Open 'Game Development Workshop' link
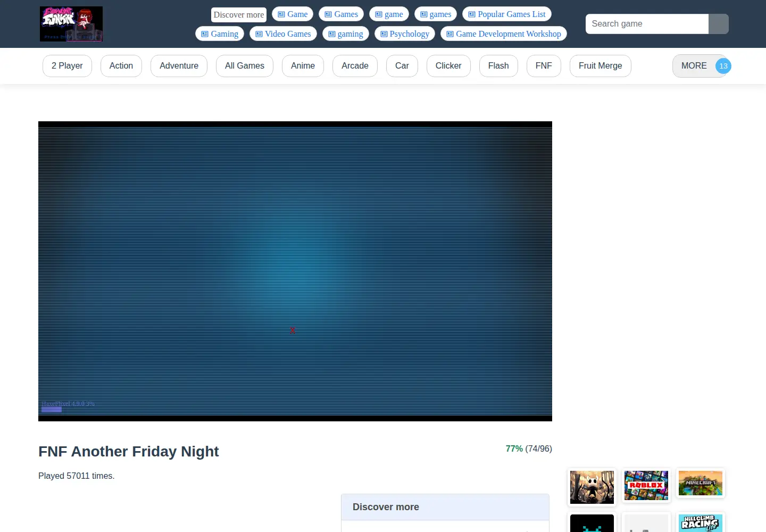Image resolution: width=766 pixels, height=532 pixels. [x=504, y=34]
